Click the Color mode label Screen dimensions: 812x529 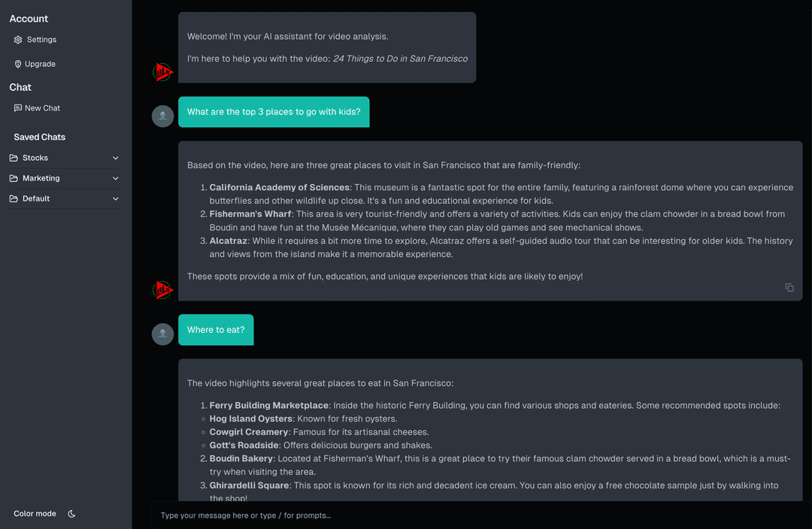point(35,513)
